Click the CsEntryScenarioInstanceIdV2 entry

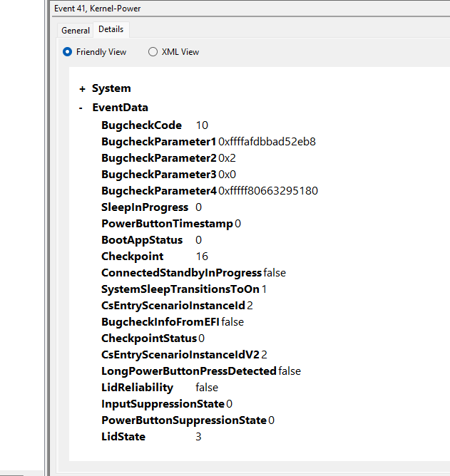[184, 355]
